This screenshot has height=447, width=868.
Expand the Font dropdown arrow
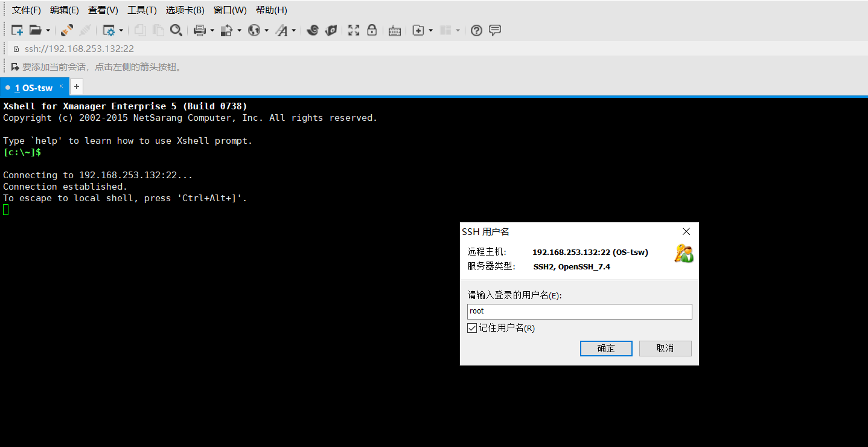pyautogui.click(x=294, y=30)
